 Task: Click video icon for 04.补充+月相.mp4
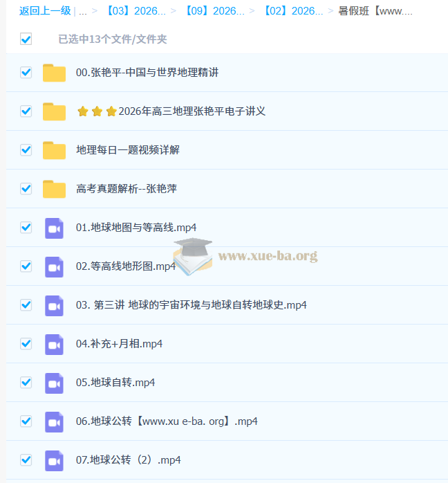pos(54,344)
